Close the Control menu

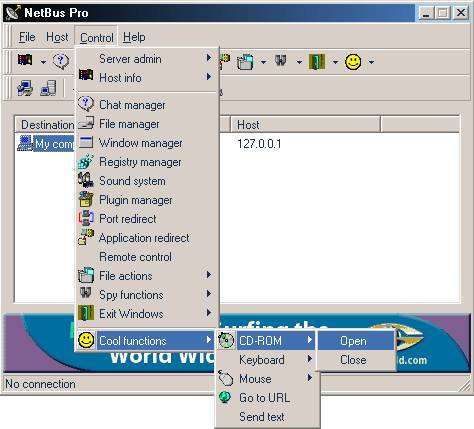(x=97, y=38)
